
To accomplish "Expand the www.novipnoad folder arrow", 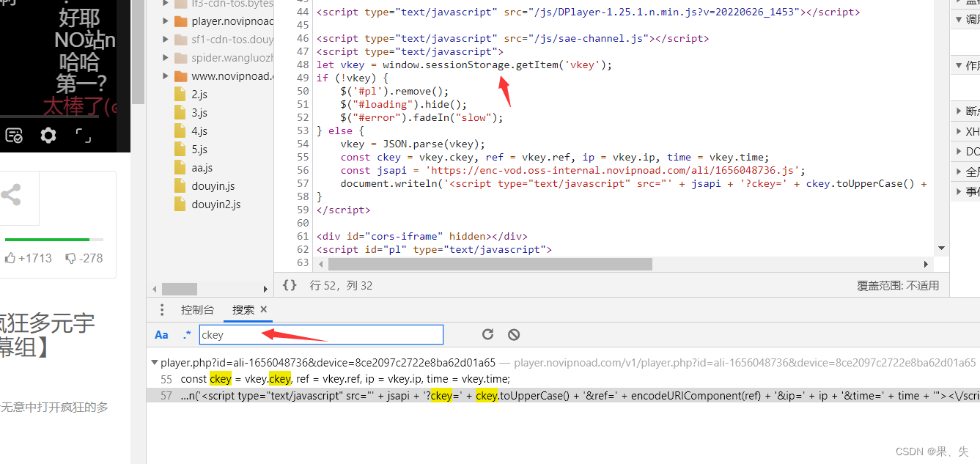I will click(x=166, y=76).
